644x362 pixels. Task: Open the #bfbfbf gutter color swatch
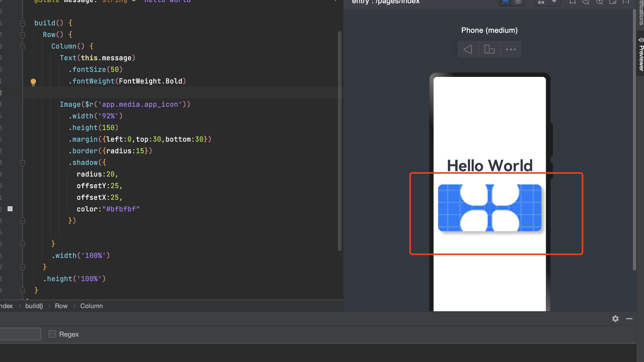[x=10, y=209]
